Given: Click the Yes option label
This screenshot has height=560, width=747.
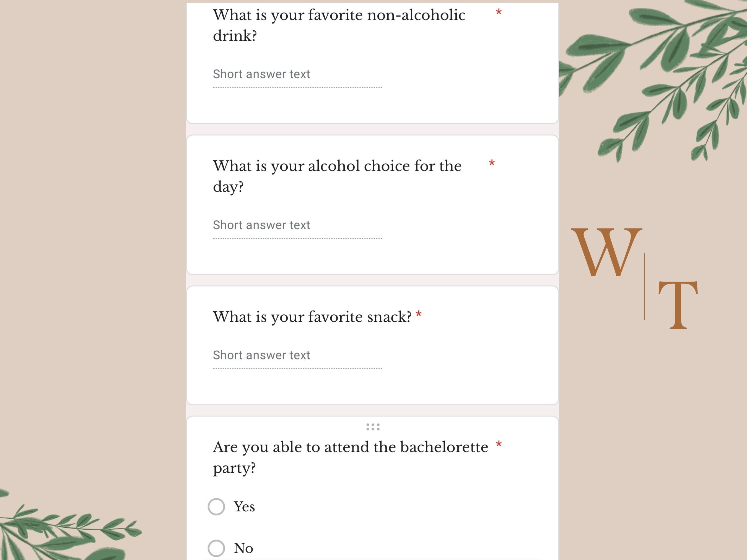Looking at the screenshot, I should [244, 506].
